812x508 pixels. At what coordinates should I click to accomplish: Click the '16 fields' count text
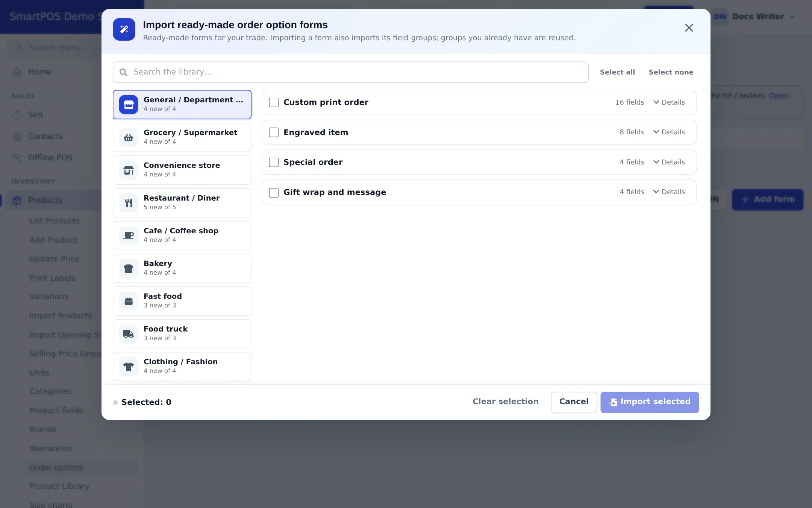coord(630,102)
